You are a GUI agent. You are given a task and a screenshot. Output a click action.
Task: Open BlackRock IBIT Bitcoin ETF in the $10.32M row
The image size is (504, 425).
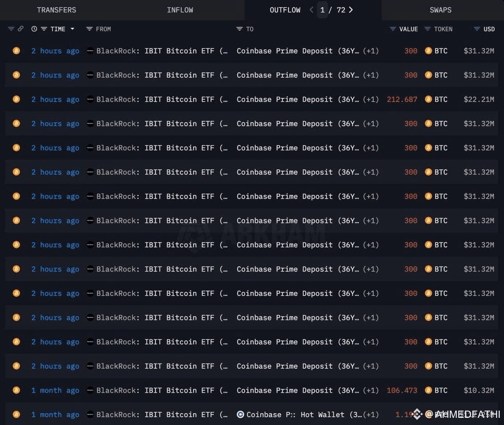click(162, 391)
